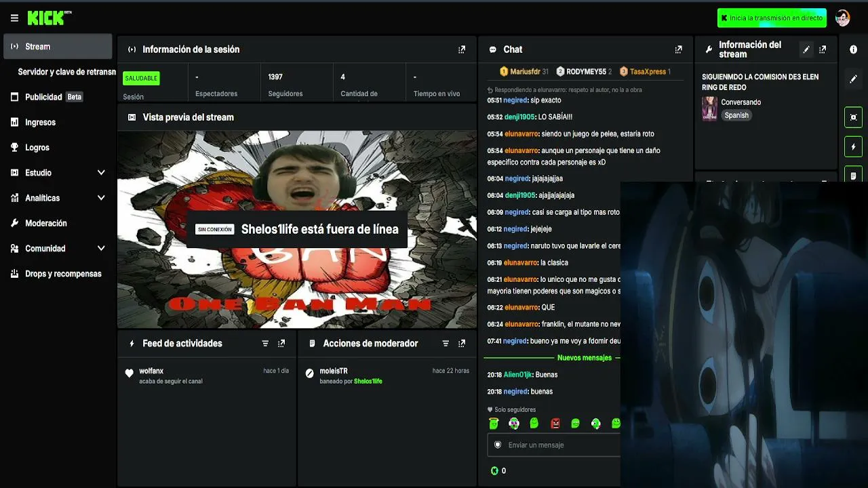Click the shield icon in the message box

(x=498, y=445)
